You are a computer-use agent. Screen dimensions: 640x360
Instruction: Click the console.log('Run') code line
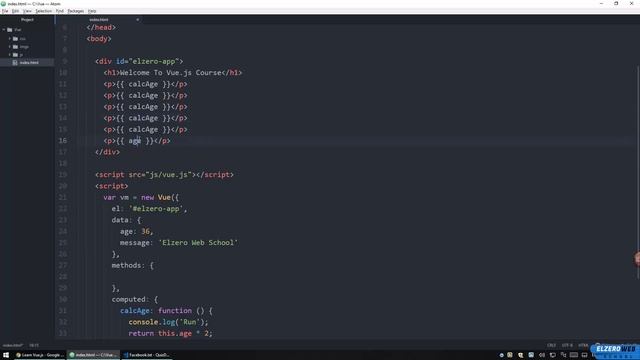[x=168, y=322]
